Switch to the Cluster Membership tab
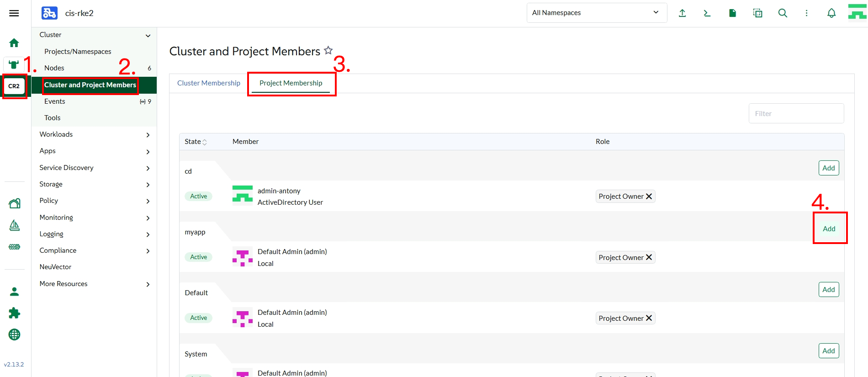868x377 pixels. pos(209,83)
